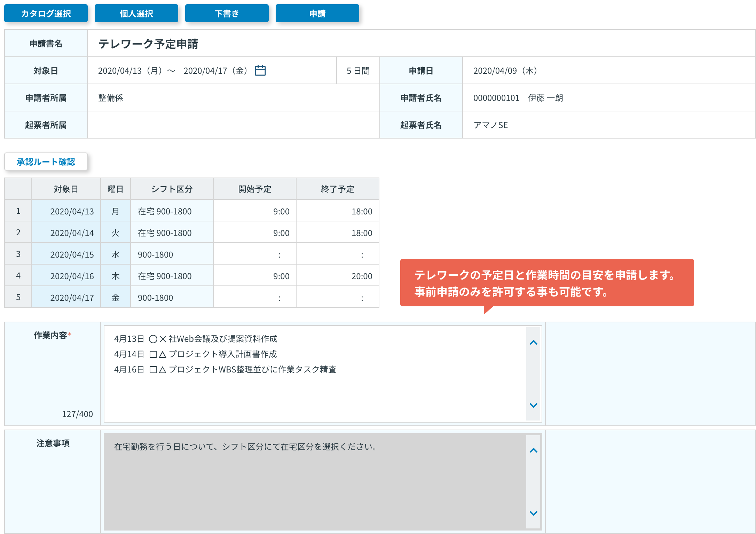The width and height of the screenshot is (756, 534).
Task: Click date cell 2020/04/14
Action: (x=66, y=233)
